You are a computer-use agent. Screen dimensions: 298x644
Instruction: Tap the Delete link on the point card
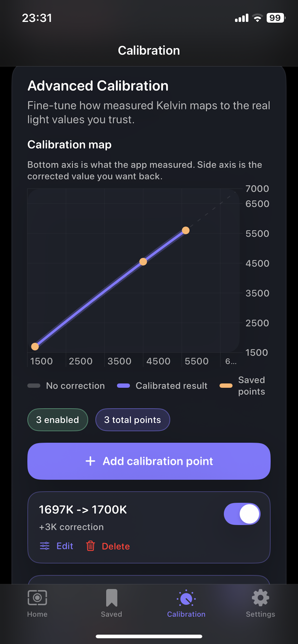(x=116, y=546)
